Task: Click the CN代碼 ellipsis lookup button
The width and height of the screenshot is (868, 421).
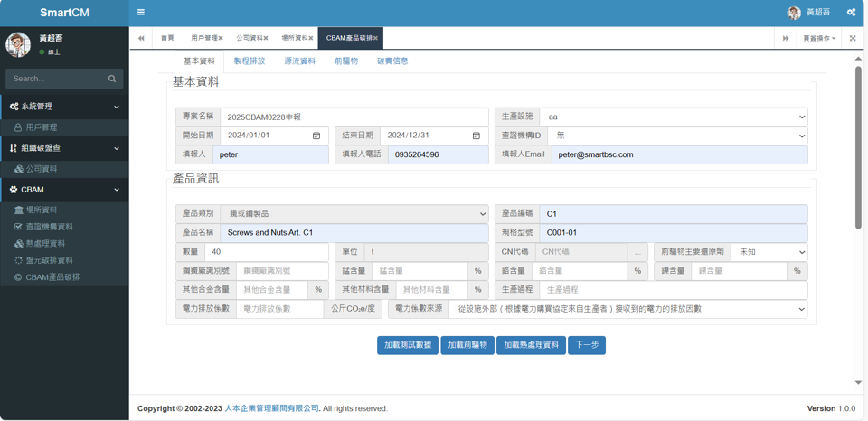Action: coord(637,252)
